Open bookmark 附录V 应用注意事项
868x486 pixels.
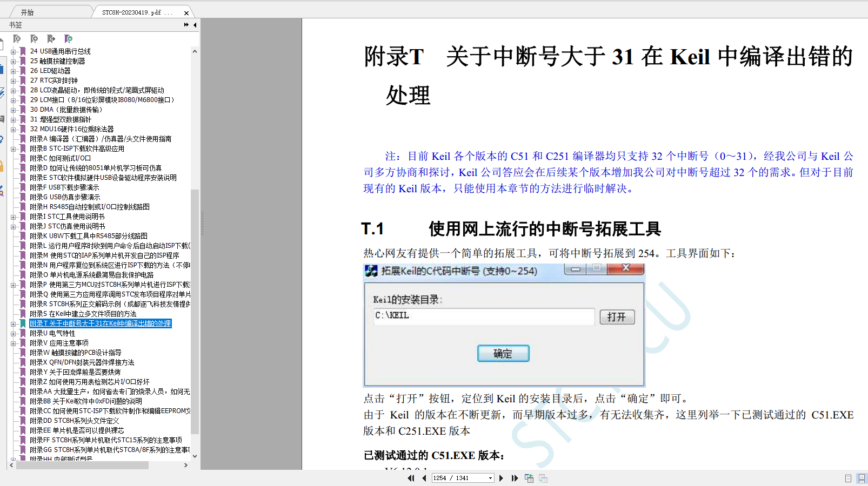click(59, 343)
